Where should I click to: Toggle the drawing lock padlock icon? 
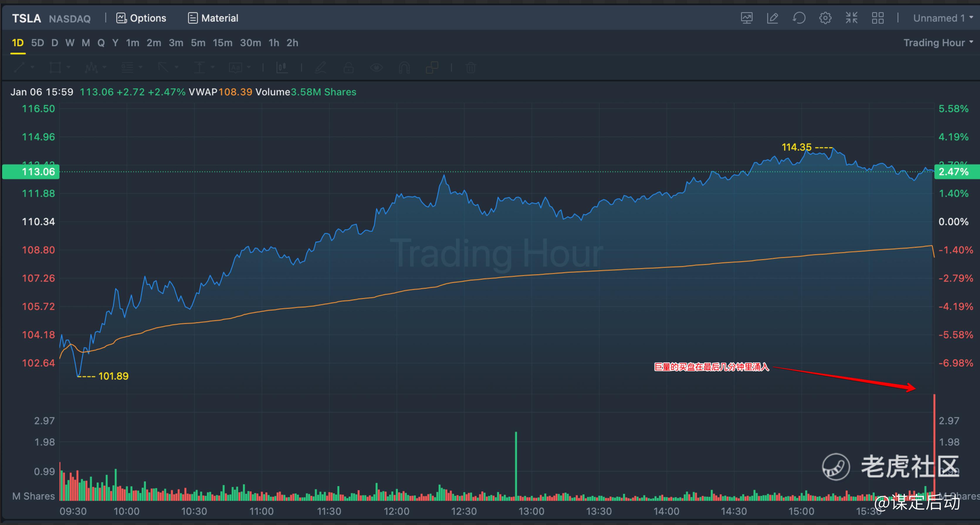pyautogui.click(x=348, y=68)
